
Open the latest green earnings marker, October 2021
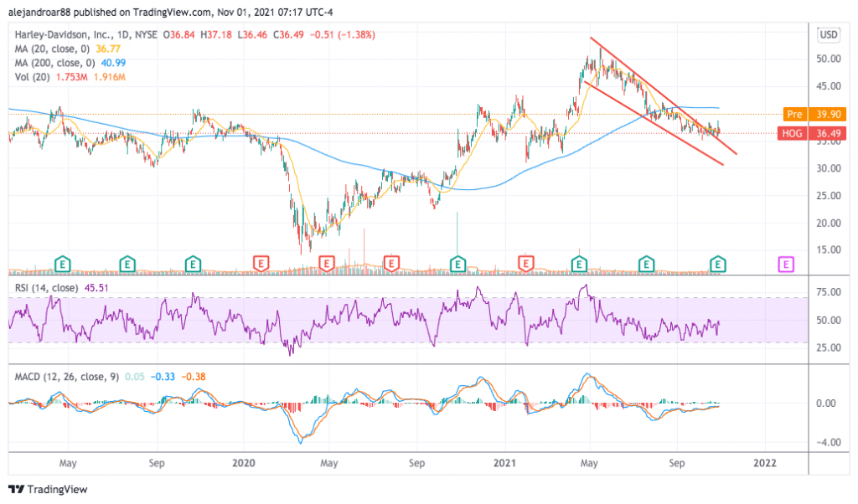coord(718,265)
